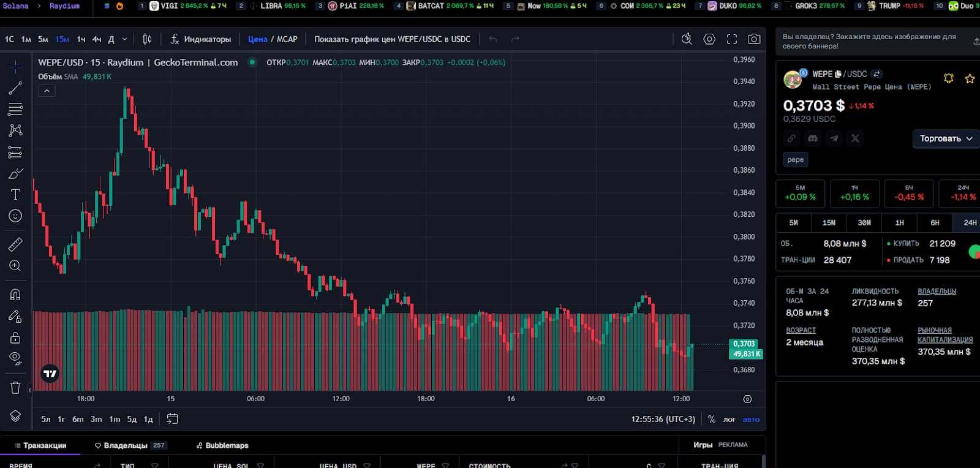Switch chart to MCAP view
980x468 pixels.
point(287,39)
